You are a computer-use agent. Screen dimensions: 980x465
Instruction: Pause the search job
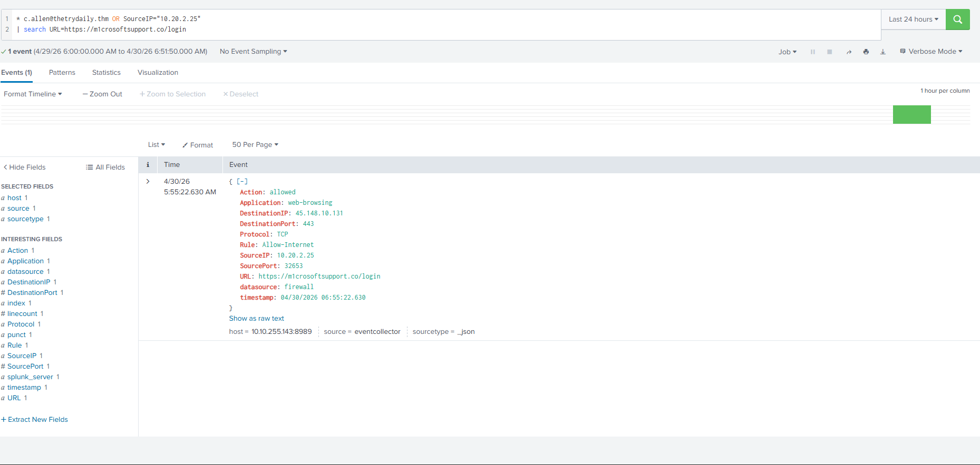pyautogui.click(x=813, y=52)
